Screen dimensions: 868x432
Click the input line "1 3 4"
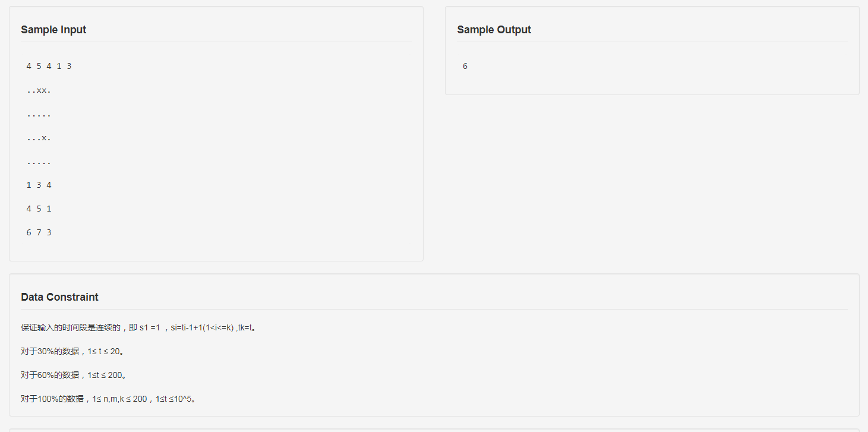pos(39,185)
